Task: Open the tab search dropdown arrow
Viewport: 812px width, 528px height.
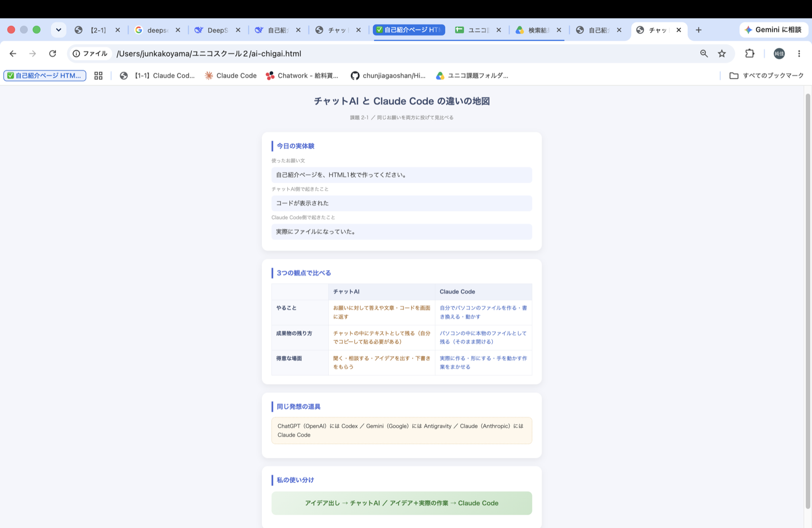Action: click(58, 30)
